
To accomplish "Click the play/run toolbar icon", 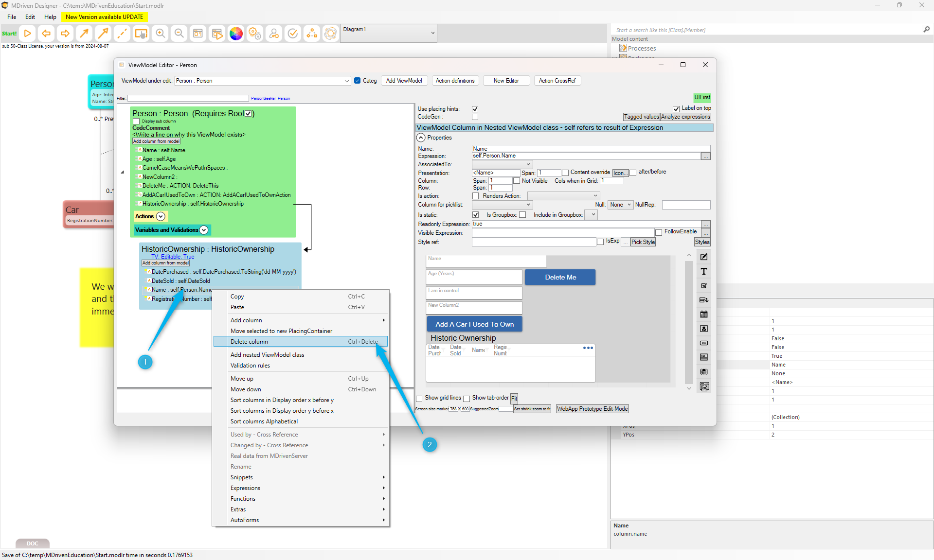I will 28,34.
